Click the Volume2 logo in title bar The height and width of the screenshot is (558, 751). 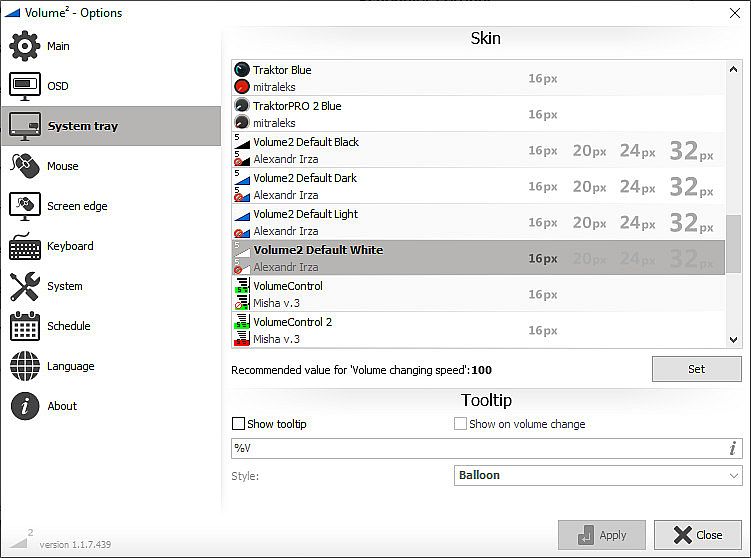[x=12, y=13]
